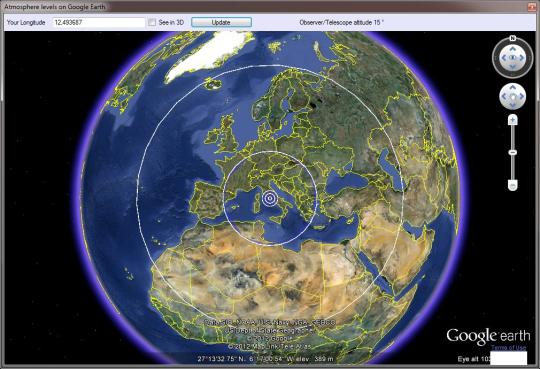Rotate view left with look joystick arrow

pos(504,58)
